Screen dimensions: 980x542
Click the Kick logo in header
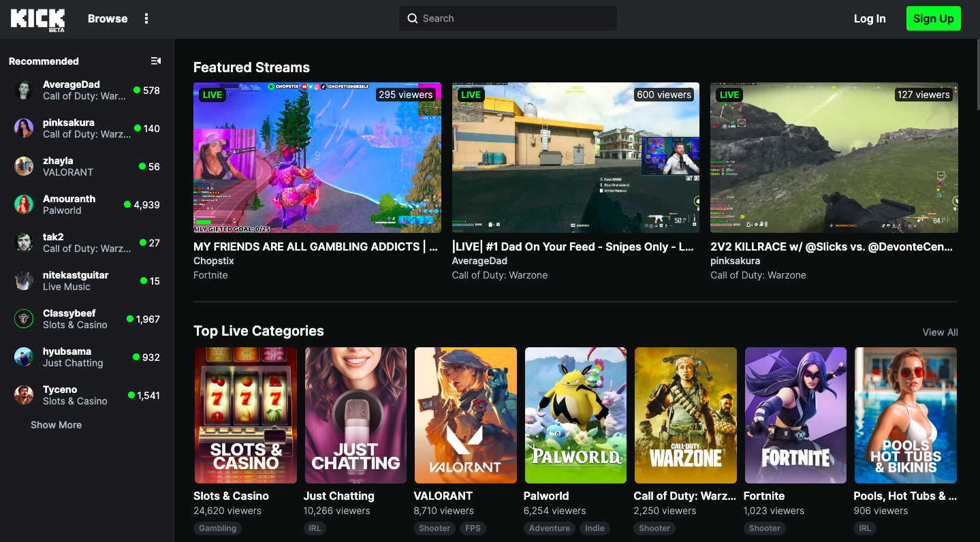point(37,19)
